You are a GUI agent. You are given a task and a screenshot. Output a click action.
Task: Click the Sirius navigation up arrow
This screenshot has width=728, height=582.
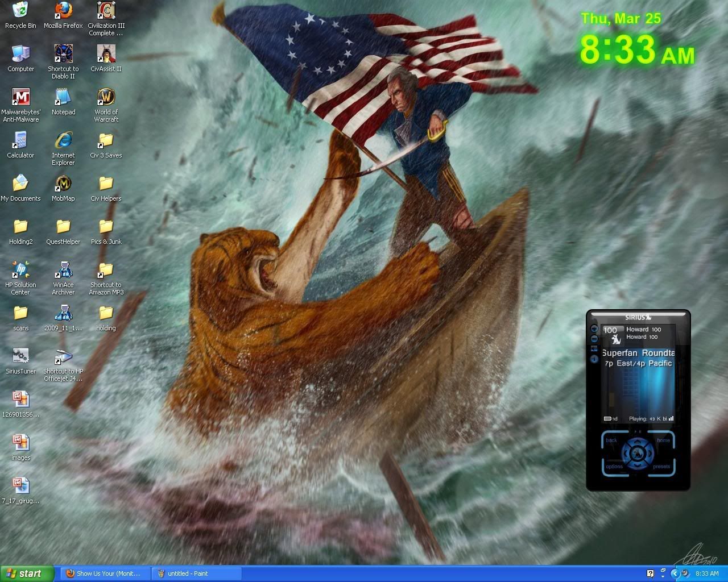click(x=638, y=442)
